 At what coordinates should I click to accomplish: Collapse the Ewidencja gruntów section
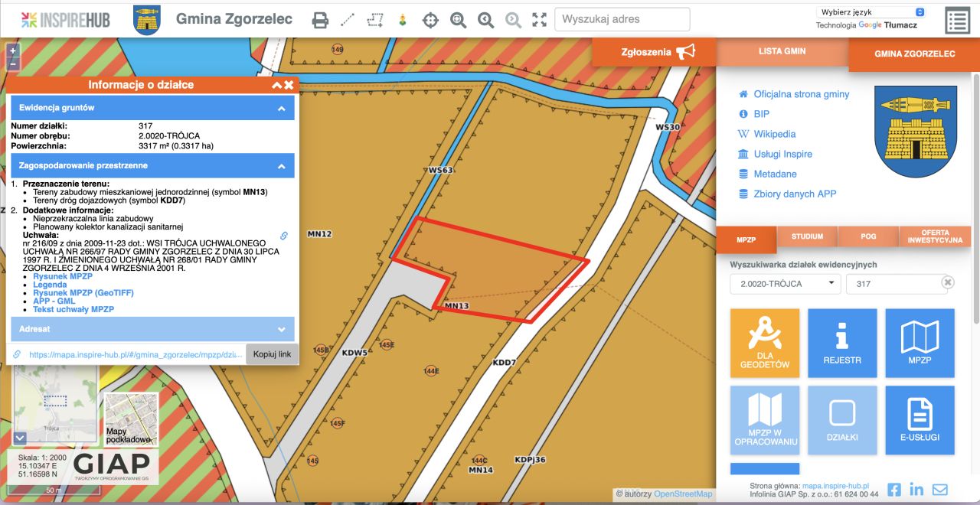point(281,108)
